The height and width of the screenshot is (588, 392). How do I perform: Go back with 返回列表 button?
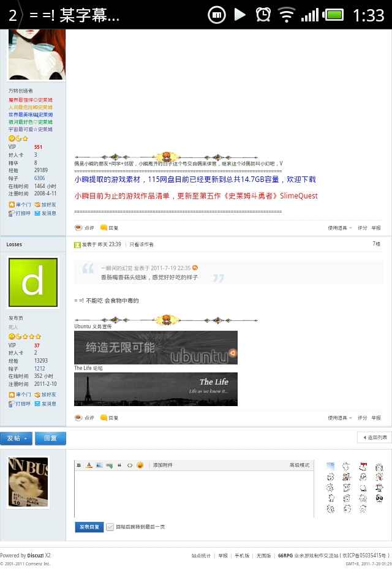pos(374,437)
